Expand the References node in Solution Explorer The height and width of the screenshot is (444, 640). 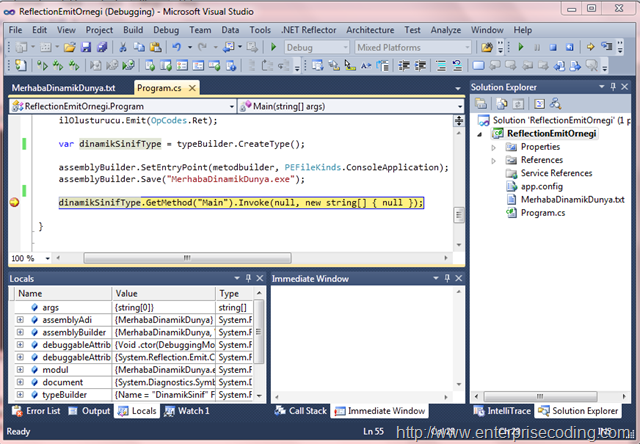point(493,160)
